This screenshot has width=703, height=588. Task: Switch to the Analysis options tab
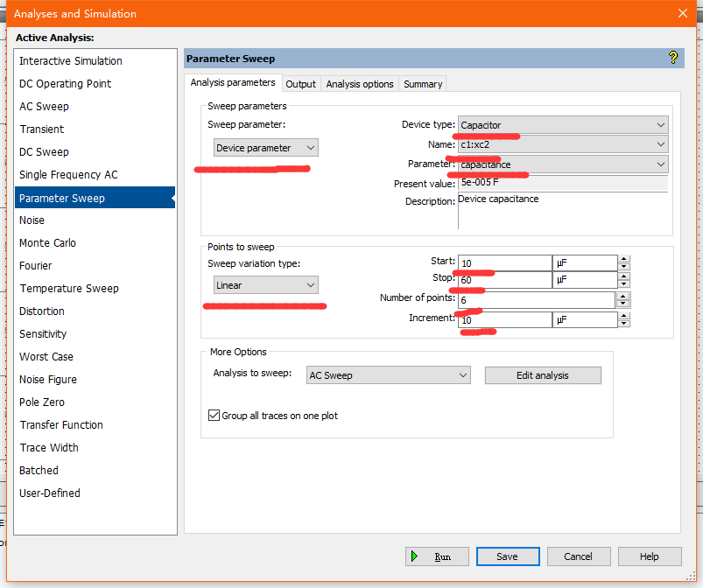[360, 84]
